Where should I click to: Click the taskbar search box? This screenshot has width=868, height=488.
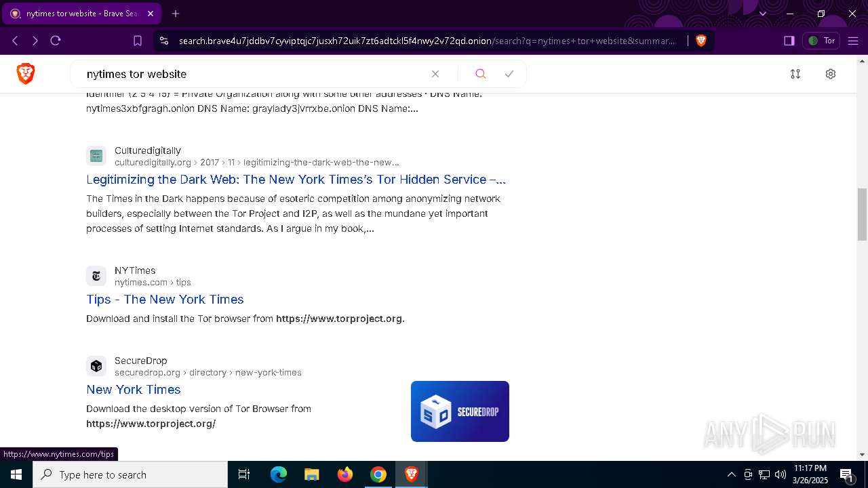[130, 474]
